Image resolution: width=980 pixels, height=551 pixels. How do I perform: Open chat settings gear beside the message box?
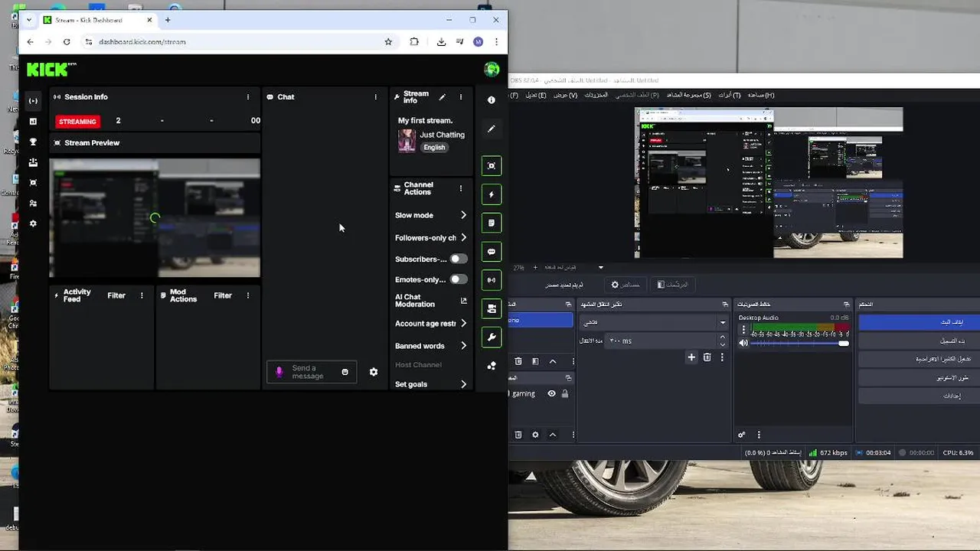(374, 372)
